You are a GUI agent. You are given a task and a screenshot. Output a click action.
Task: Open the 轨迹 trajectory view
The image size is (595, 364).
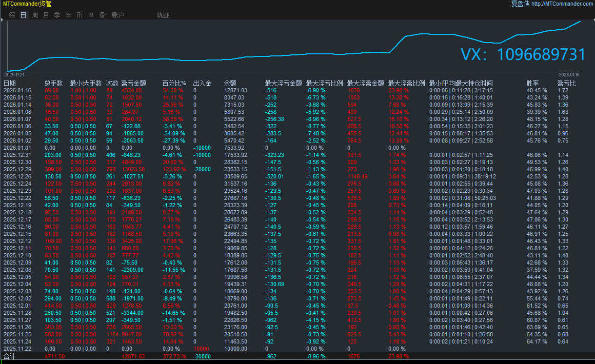click(163, 15)
